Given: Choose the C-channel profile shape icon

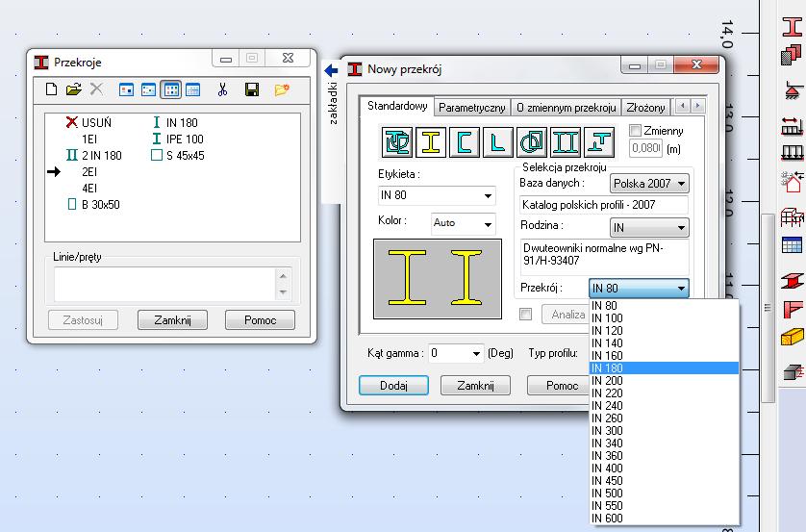Looking at the screenshot, I should pos(465,141).
